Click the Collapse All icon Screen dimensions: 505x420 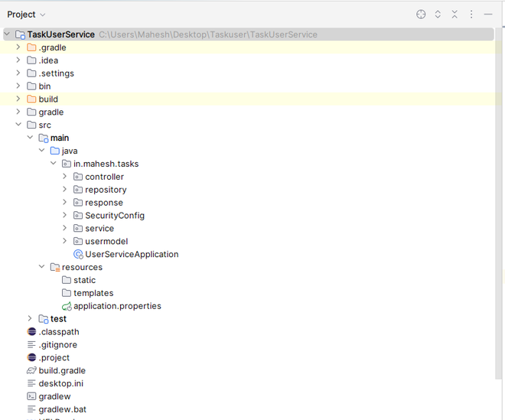click(454, 14)
